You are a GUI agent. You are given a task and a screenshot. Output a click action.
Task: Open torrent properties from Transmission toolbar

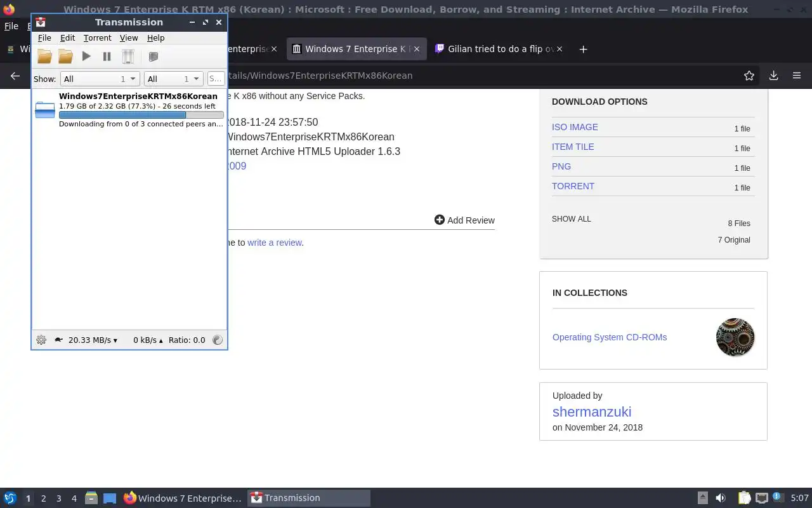pos(153,57)
